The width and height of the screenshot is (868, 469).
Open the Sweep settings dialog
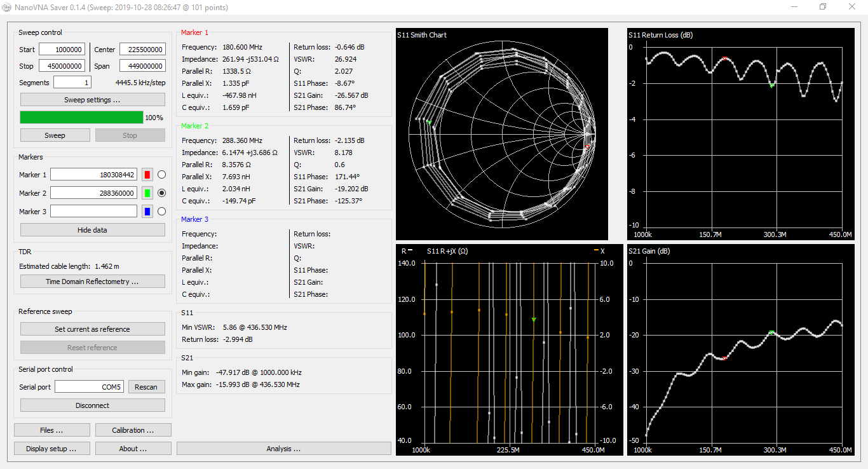[x=92, y=100]
